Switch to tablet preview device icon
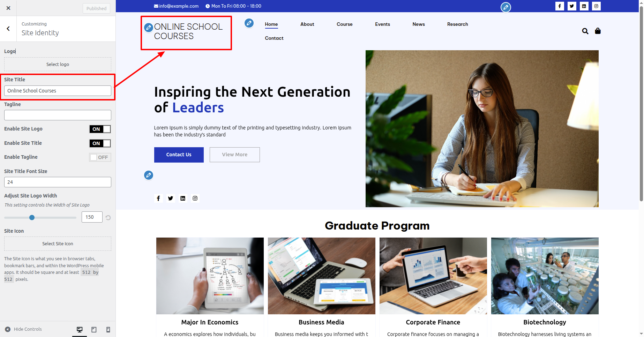644x337 pixels. click(94, 329)
